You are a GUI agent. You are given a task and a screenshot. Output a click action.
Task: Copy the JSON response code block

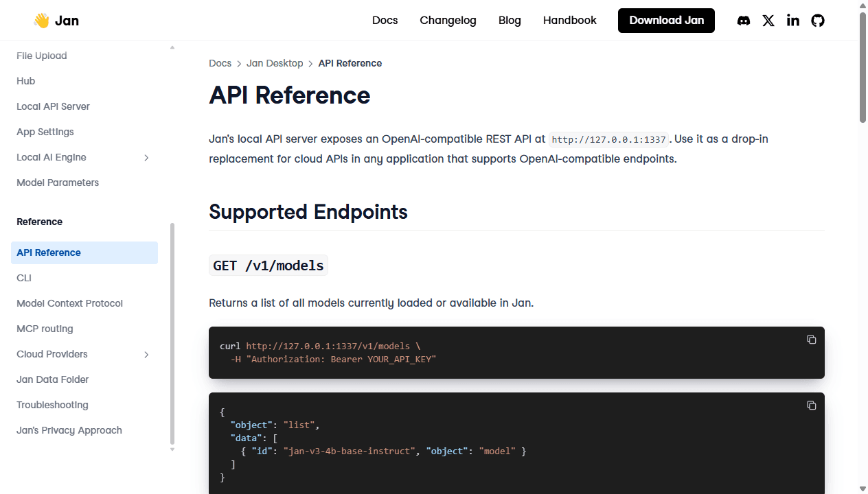(811, 405)
